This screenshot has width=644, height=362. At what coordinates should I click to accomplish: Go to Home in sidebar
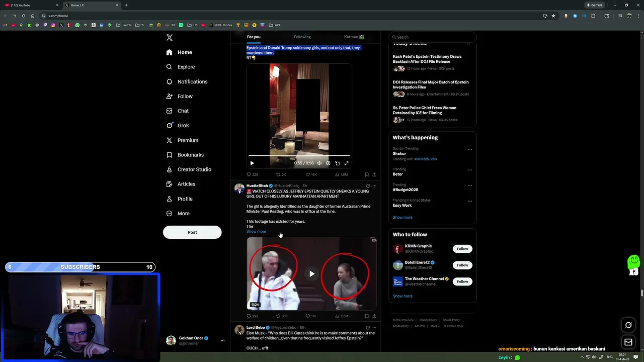coord(179,52)
